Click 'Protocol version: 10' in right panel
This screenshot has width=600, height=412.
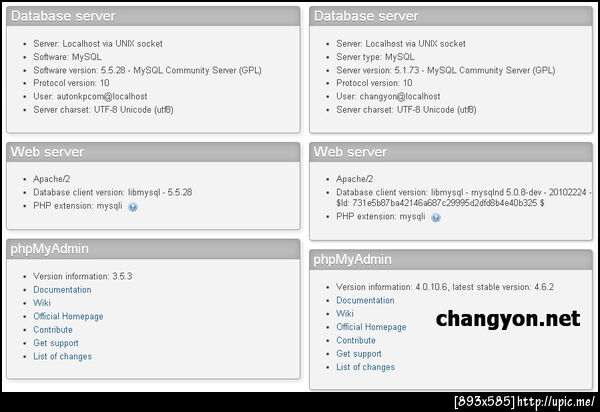[374, 83]
